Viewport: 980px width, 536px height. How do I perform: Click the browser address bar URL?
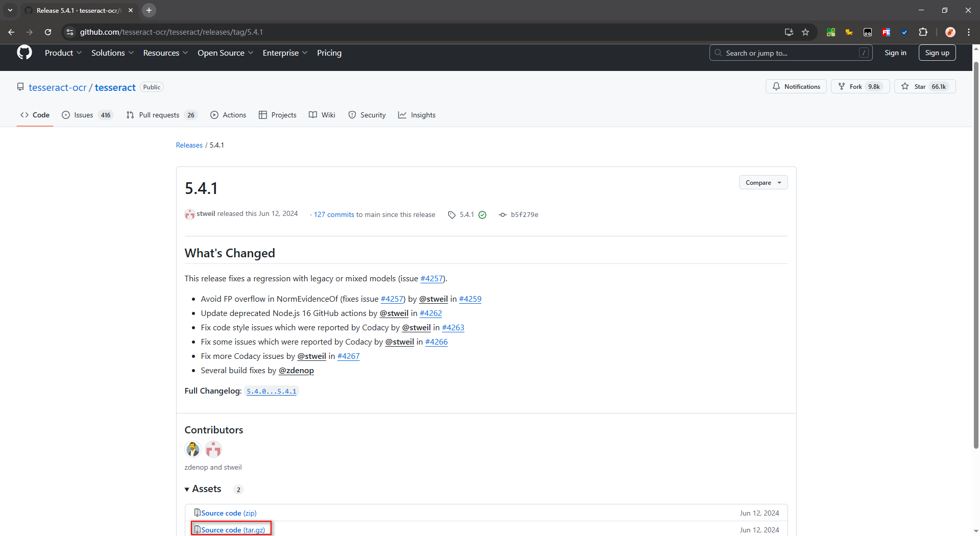click(x=171, y=32)
